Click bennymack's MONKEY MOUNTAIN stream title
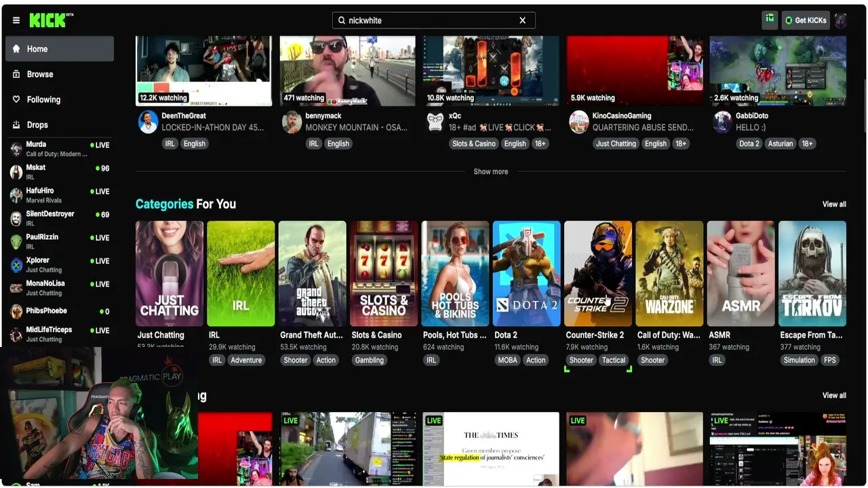Image resolution: width=868 pixels, height=488 pixels. coord(357,127)
